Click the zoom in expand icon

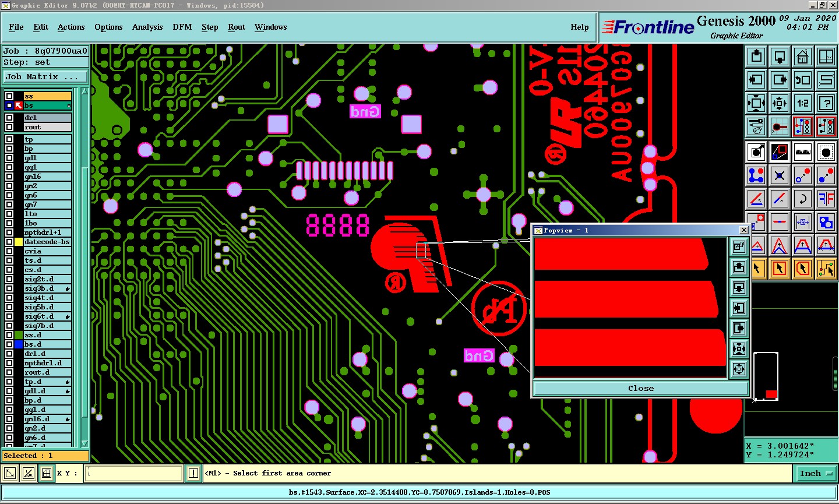click(x=756, y=103)
